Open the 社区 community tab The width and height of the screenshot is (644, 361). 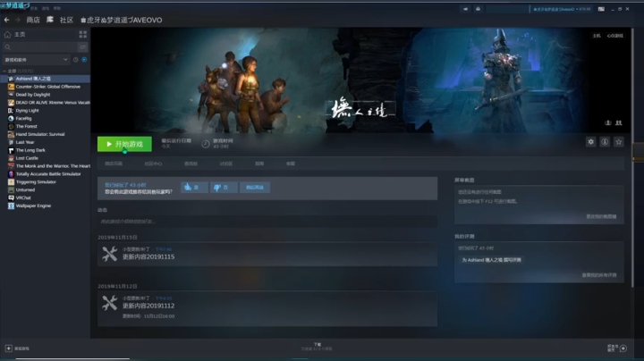66,20
